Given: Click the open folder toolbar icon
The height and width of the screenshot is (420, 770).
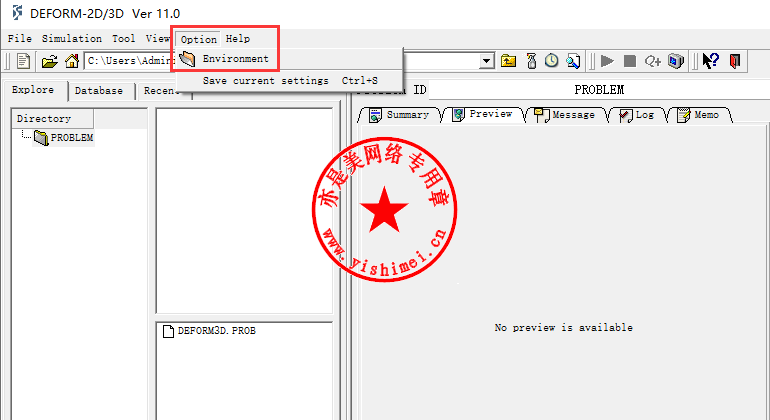Looking at the screenshot, I should 49,61.
